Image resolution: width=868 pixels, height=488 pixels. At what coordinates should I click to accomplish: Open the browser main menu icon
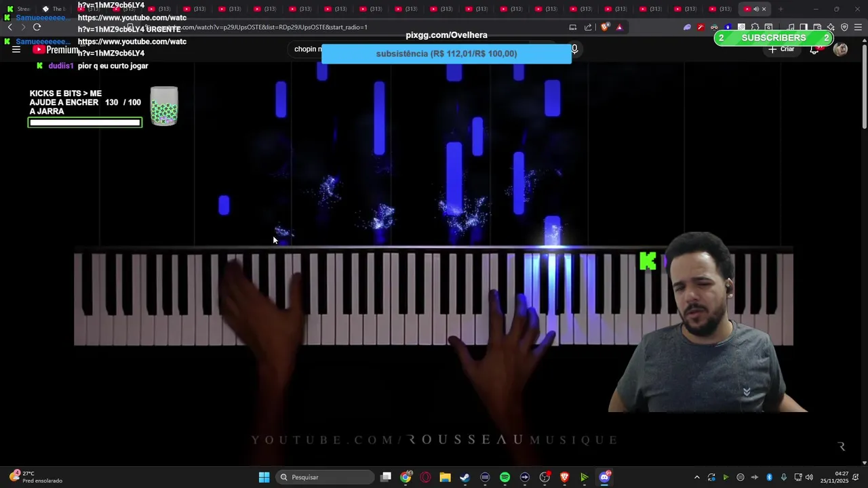(x=858, y=27)
